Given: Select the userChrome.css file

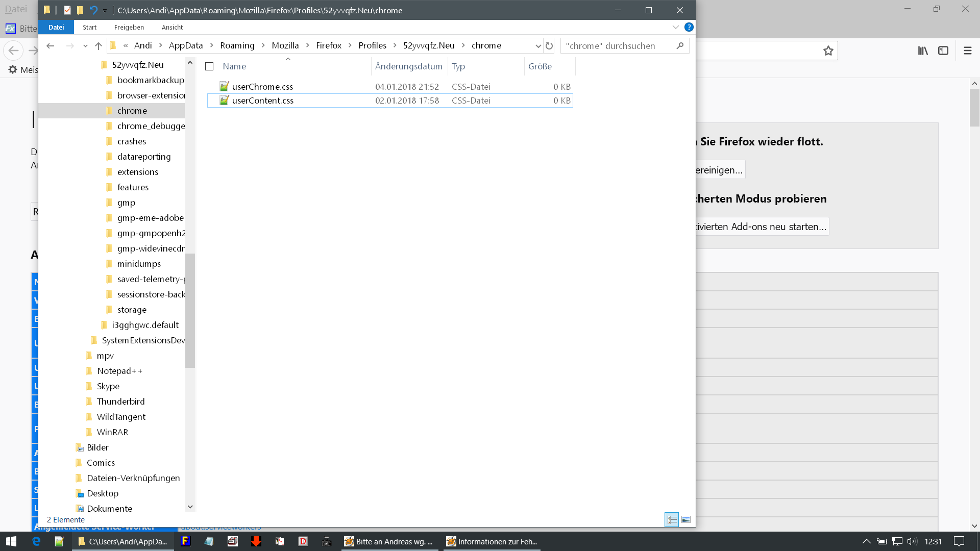Looking at the screenshot, I should click(262, 87).
